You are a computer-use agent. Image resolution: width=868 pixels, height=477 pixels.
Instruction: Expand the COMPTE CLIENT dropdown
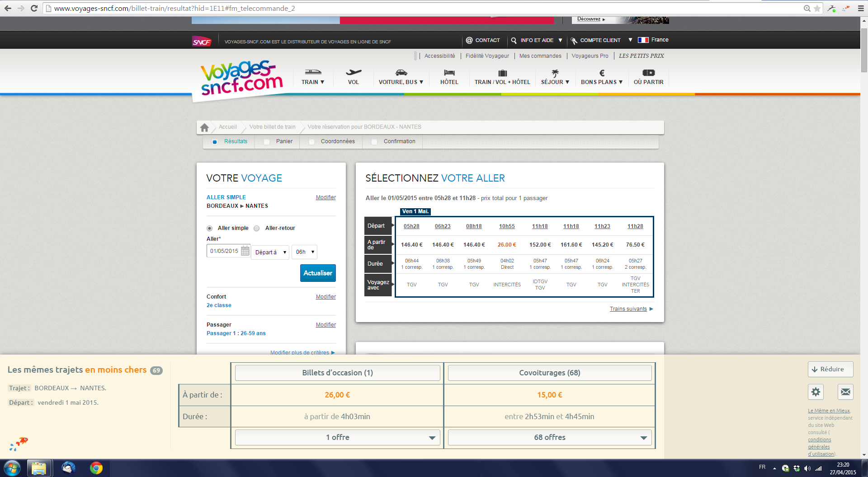[630, 40]
